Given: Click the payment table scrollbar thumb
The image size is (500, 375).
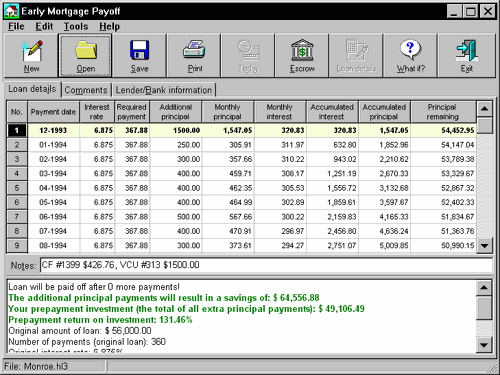Looking at the screenshot, I should click(484, 126).
